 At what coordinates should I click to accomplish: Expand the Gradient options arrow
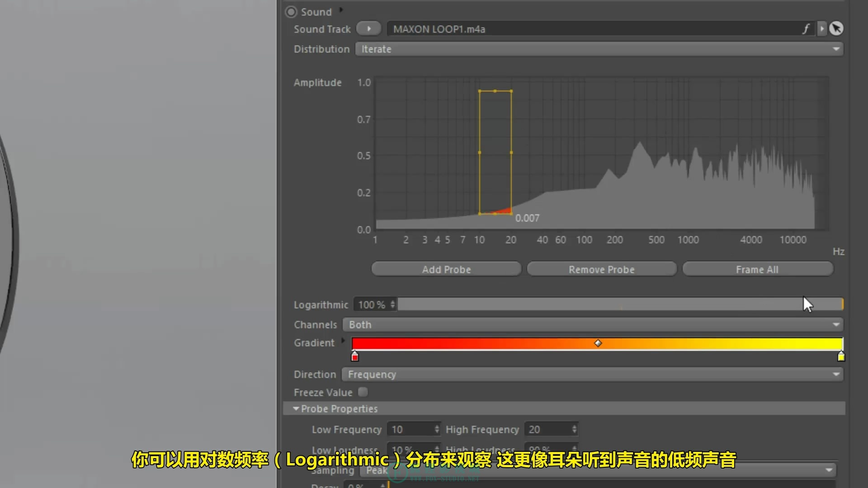(343, 341)
